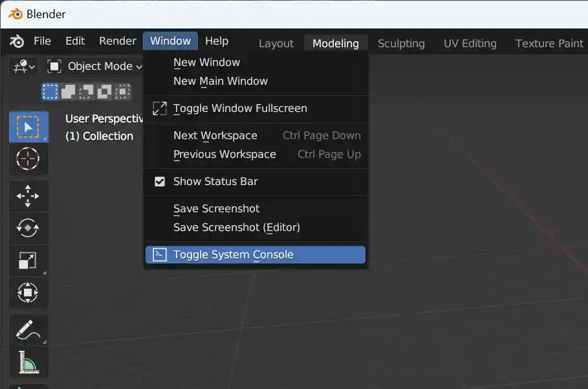Switch to the Modeling workspace tab
Viewport: 588px width, 389px height.
coord(336,43)
